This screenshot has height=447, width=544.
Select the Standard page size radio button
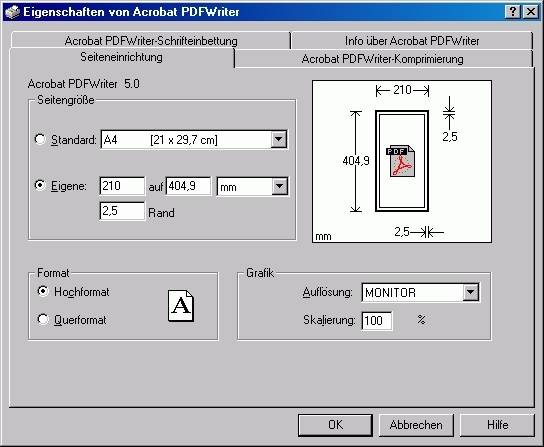[40, 140]
